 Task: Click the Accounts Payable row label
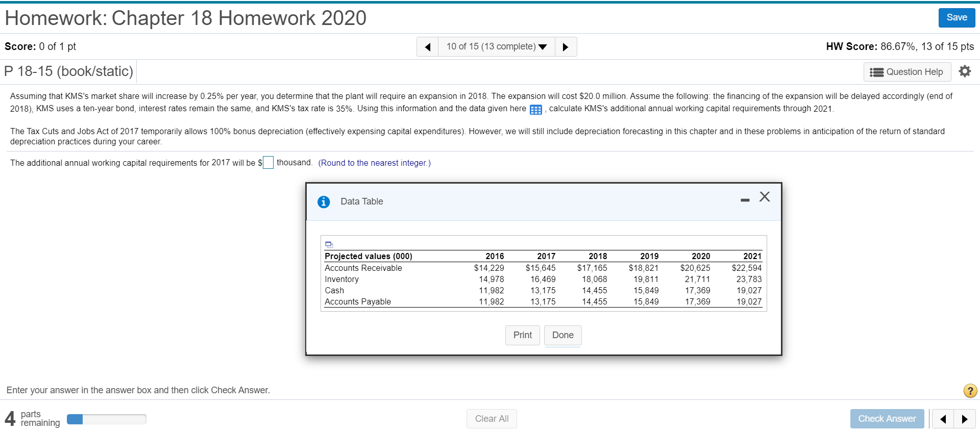tap(358, 302)
